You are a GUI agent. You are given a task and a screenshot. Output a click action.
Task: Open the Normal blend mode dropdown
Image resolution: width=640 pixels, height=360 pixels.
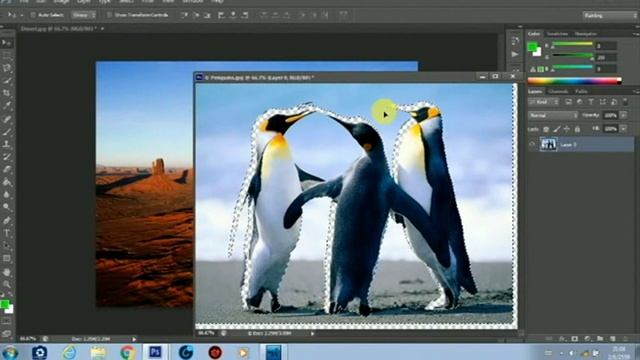[553, 116]
